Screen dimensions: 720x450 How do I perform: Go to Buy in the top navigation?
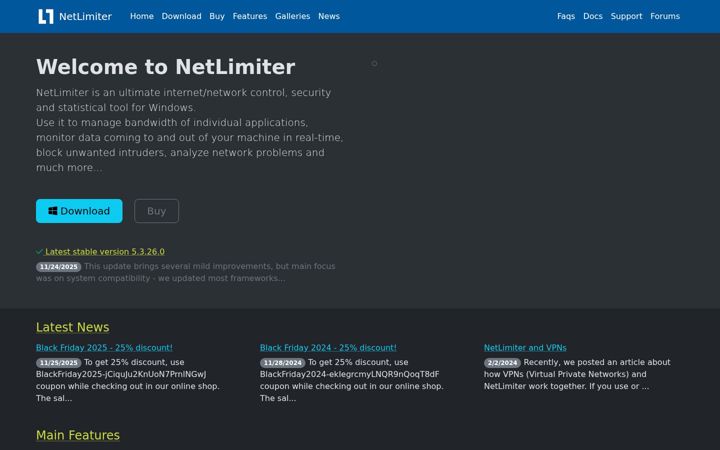click(x=217, y=16)
